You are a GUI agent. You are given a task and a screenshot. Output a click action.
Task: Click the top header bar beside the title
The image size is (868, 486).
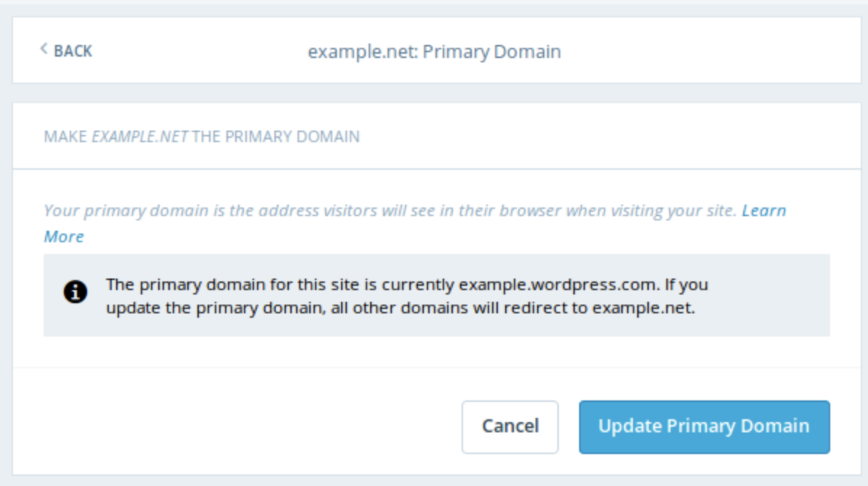pos(689,52)
